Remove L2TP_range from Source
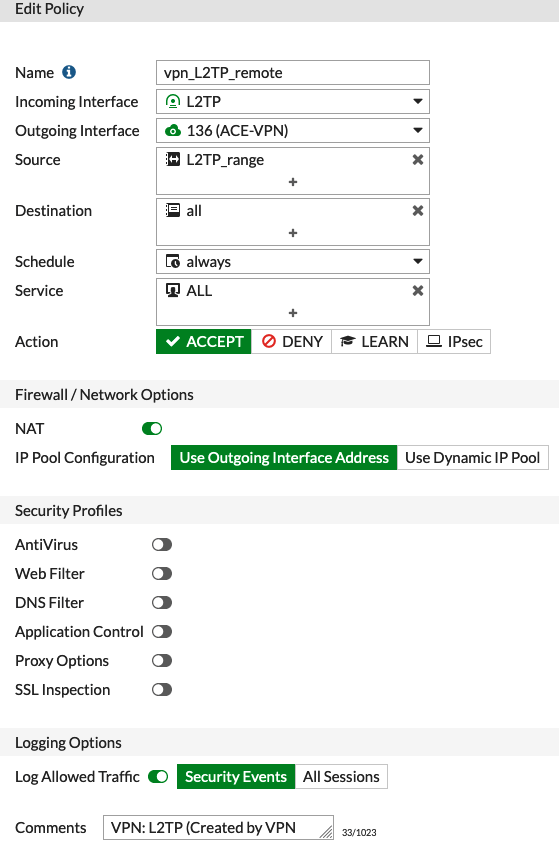 point(417,160)
